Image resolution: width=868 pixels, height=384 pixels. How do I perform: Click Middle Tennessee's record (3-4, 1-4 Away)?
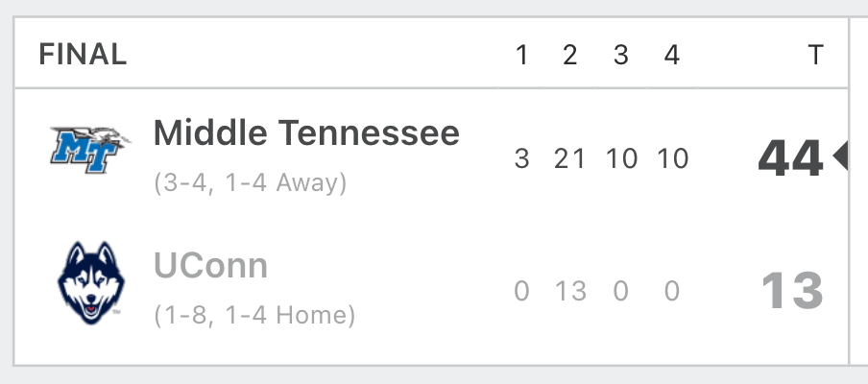click(x=251, y=183)
